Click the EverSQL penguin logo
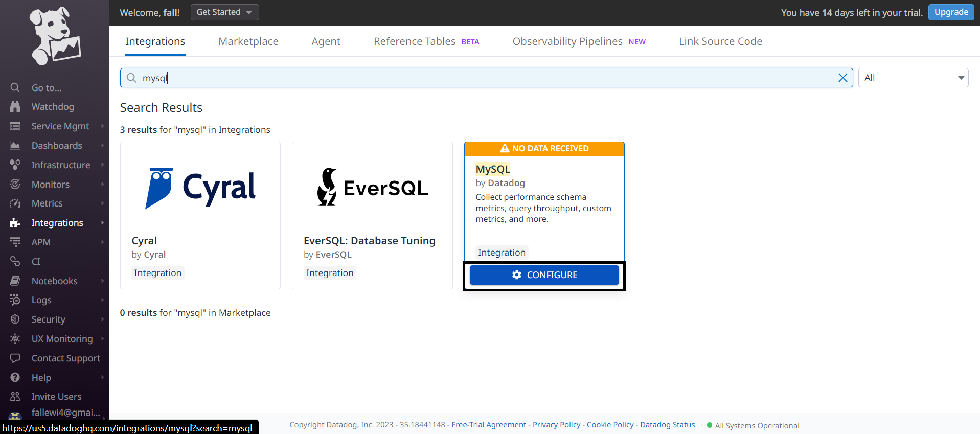 [327, 187]
